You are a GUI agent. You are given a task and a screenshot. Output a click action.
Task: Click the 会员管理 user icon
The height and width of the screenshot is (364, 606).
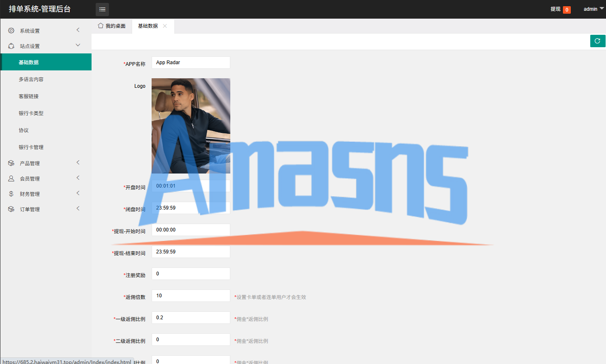click(x=11, y=178)
